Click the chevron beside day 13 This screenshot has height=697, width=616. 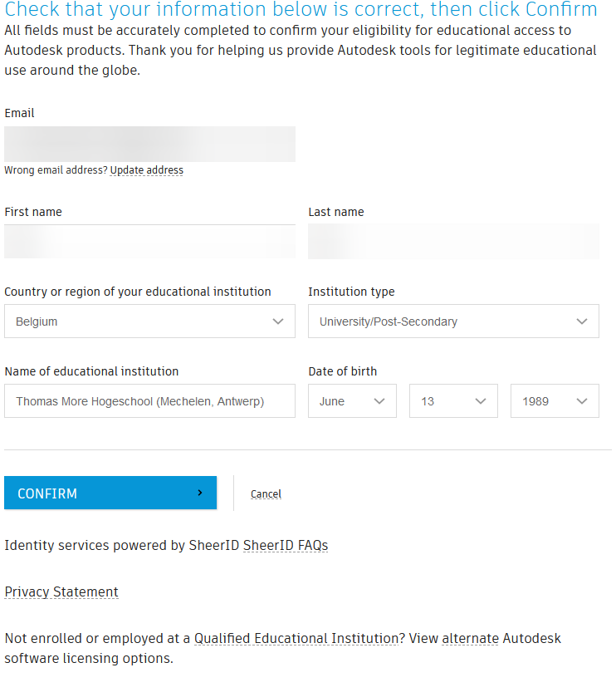point(481,401)
